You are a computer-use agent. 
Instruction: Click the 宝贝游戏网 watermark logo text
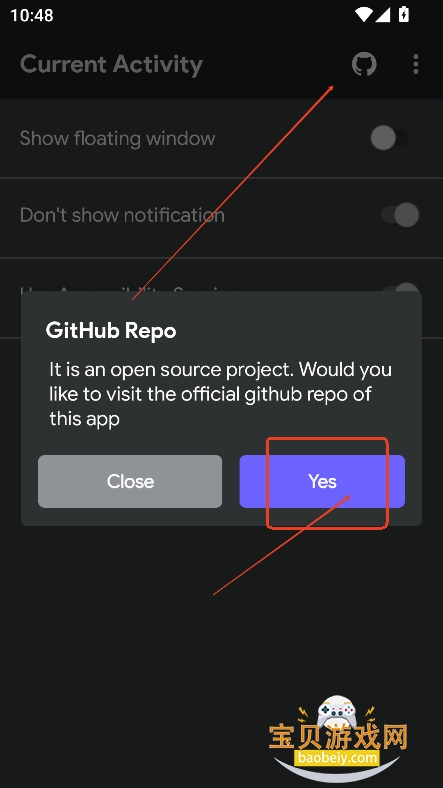pos(338,738)
